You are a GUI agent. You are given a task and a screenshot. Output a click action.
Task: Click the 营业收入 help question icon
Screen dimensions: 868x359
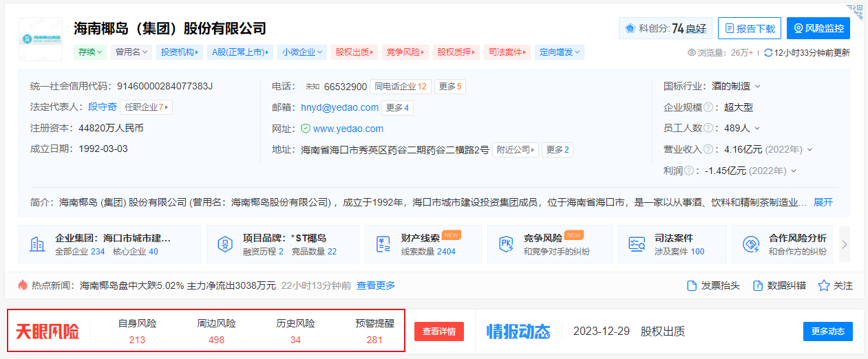pyautogui.click(x=708, y=149)
